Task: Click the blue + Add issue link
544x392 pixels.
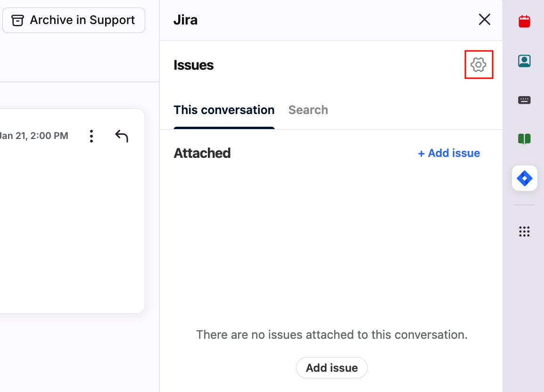Action: pos(449,153)
